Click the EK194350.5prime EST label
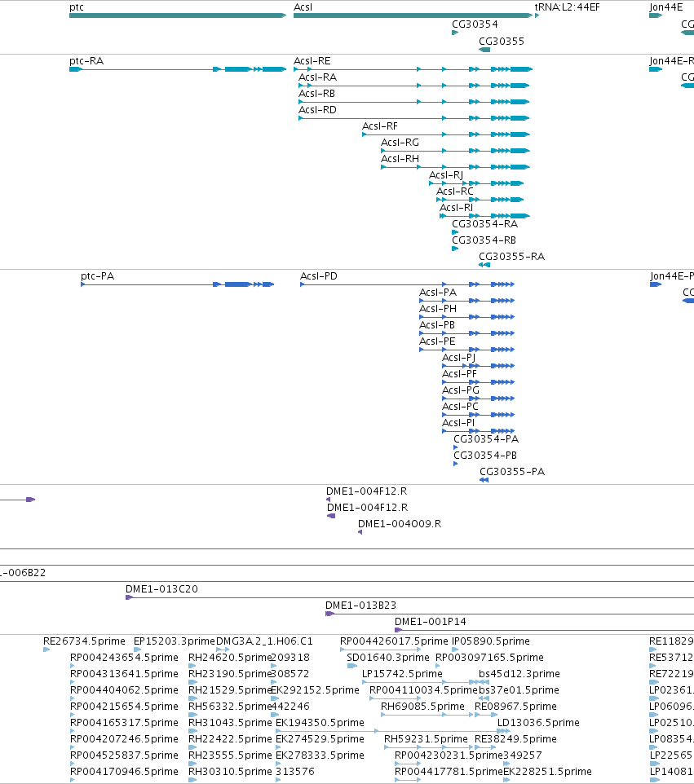The width and height of the screenshot is (694, 784). pyautogui.click(x=320, y=723)
